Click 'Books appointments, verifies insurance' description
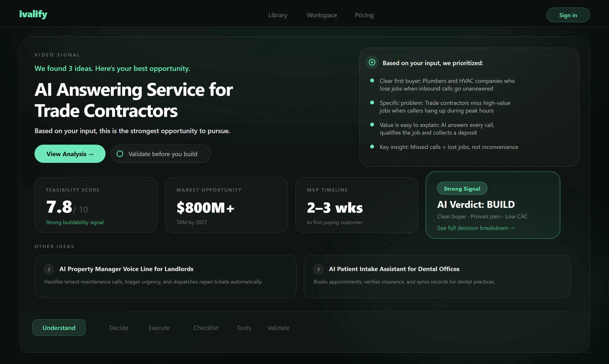609x364 pixels. pyautogui.click(x=404, y=282)
